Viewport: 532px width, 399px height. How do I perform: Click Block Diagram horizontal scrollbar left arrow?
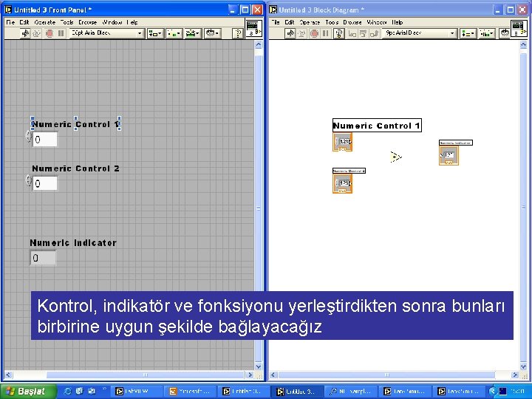273,375
